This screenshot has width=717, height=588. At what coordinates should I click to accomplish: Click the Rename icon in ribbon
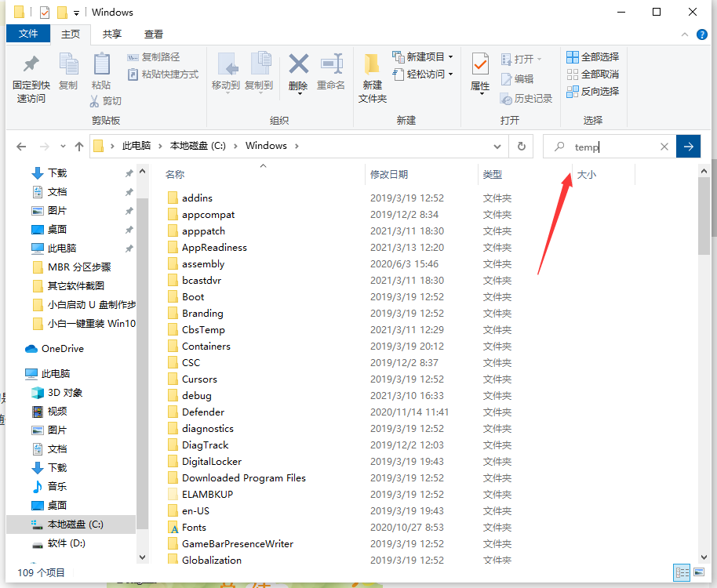tap(331, 65)
